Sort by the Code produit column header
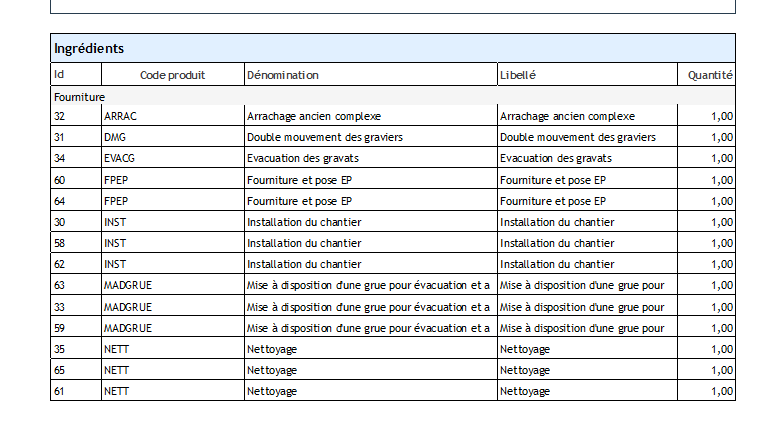 coord(172,75)
